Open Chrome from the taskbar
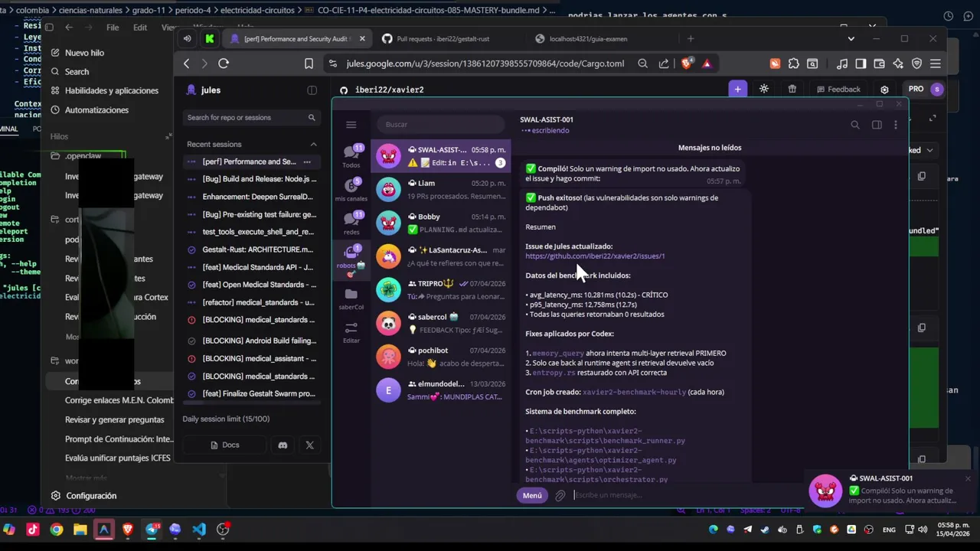 (x=57, y=529)
